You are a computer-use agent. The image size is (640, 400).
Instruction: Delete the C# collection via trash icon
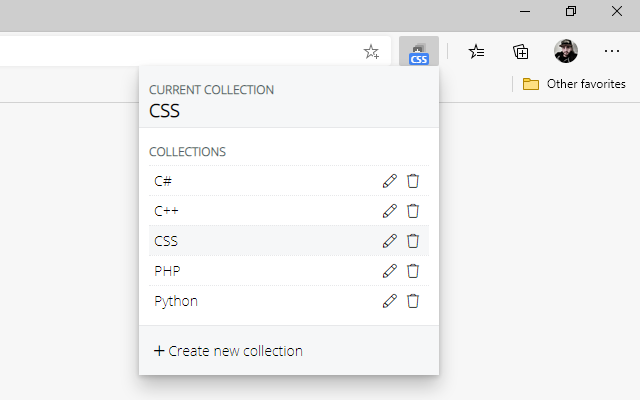(413, 181)
